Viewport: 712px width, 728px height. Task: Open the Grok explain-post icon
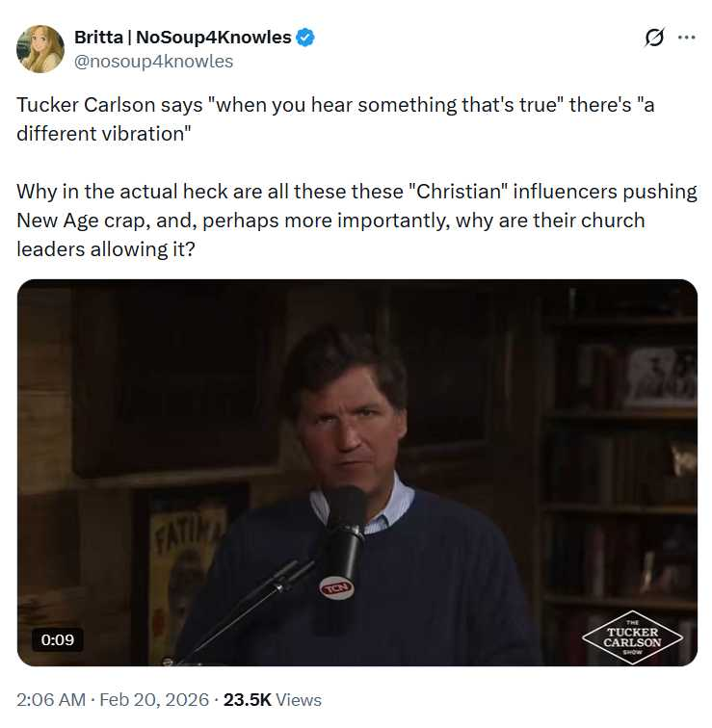click(654, 38)
